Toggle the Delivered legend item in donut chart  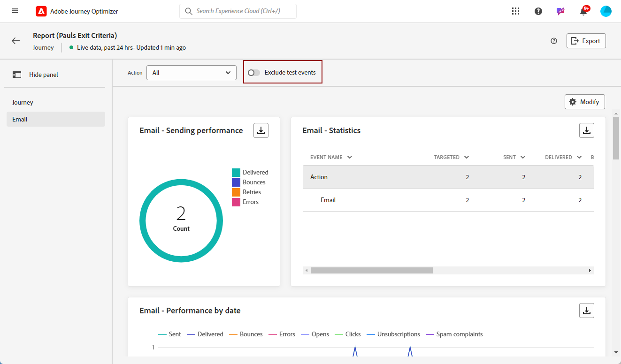[250, 173]
